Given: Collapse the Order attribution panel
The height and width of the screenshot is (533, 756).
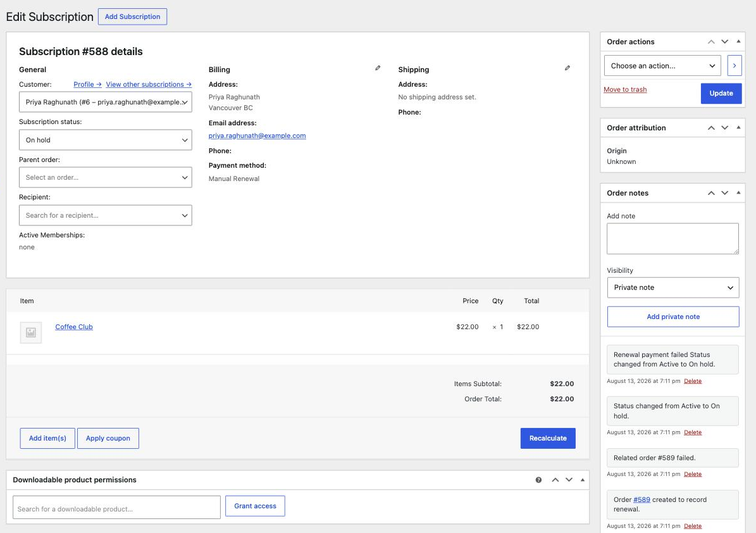Looking at the screenshot, I should coord(738,127).
